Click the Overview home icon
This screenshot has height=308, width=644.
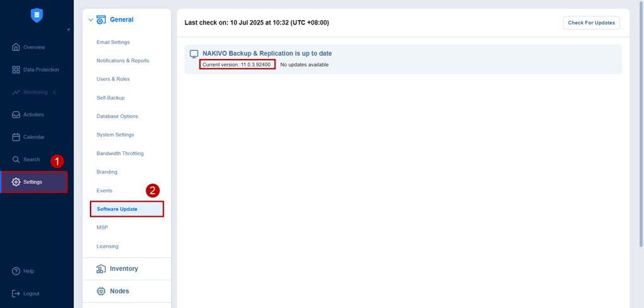[x=16, y=47]
